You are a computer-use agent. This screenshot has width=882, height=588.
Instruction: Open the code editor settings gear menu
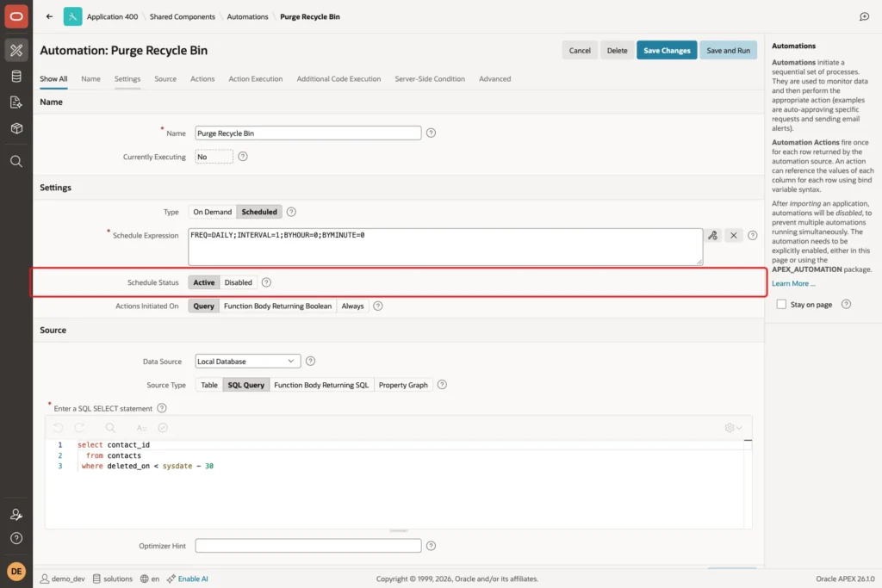(733, 428)
